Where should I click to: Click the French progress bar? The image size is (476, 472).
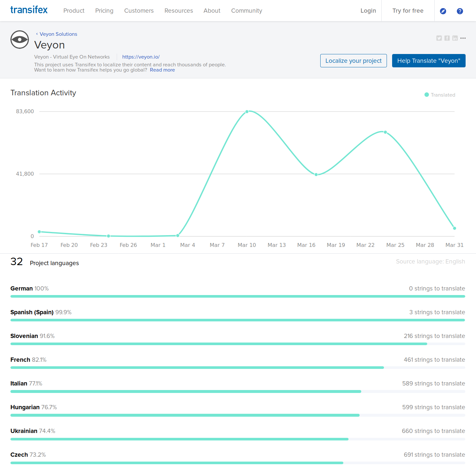[238, 368]
